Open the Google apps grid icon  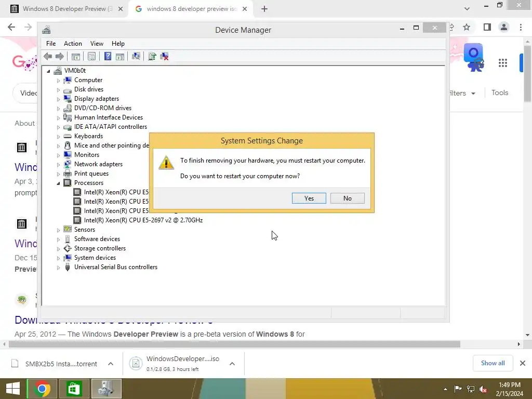click(x=503, y=63)
